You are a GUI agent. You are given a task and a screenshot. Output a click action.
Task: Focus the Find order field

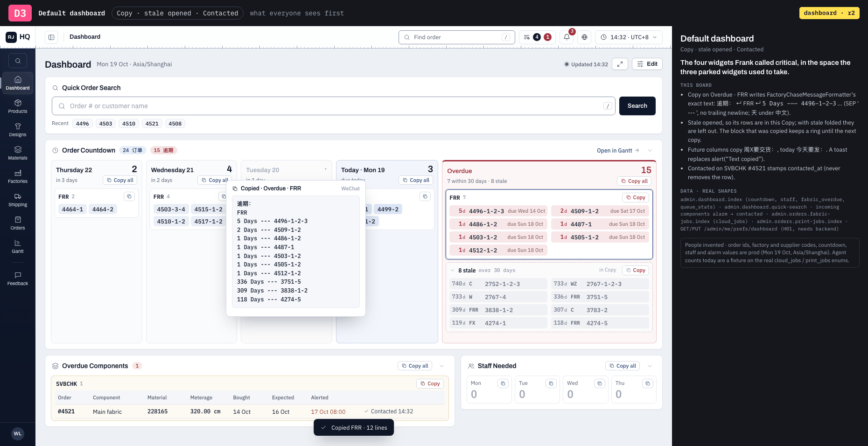457,37
